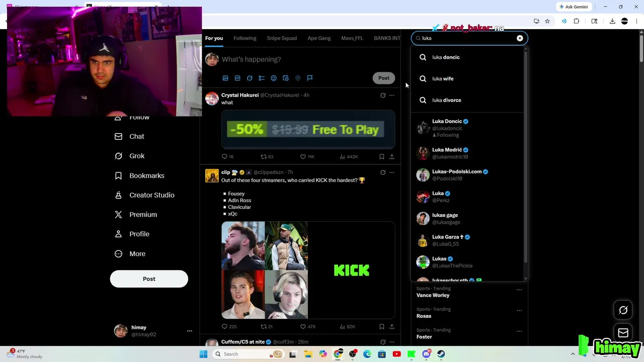Open account options next to himay
The width and height of the screenshot is (644, 362).
pos(190,331)
